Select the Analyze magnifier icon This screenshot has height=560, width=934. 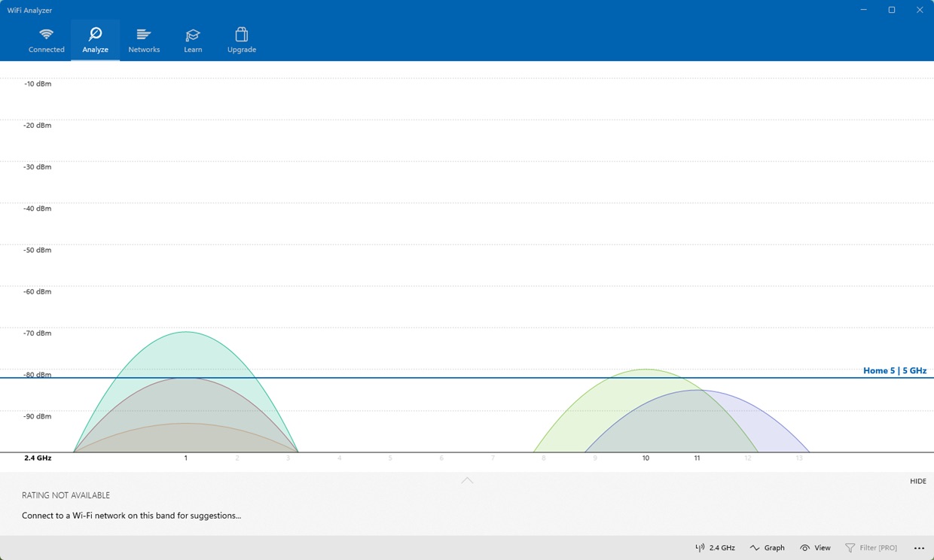point(95,34)
